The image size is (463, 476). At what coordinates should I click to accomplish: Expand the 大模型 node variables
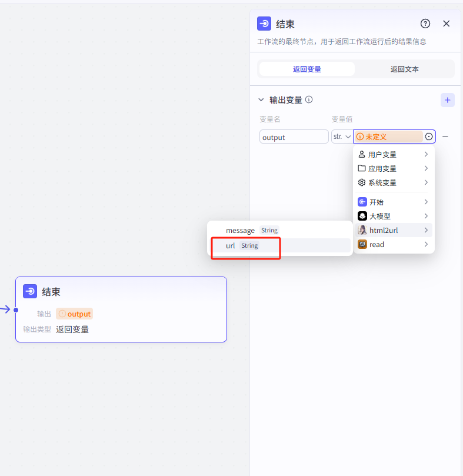pyautogui.click(x=394, y=216)
